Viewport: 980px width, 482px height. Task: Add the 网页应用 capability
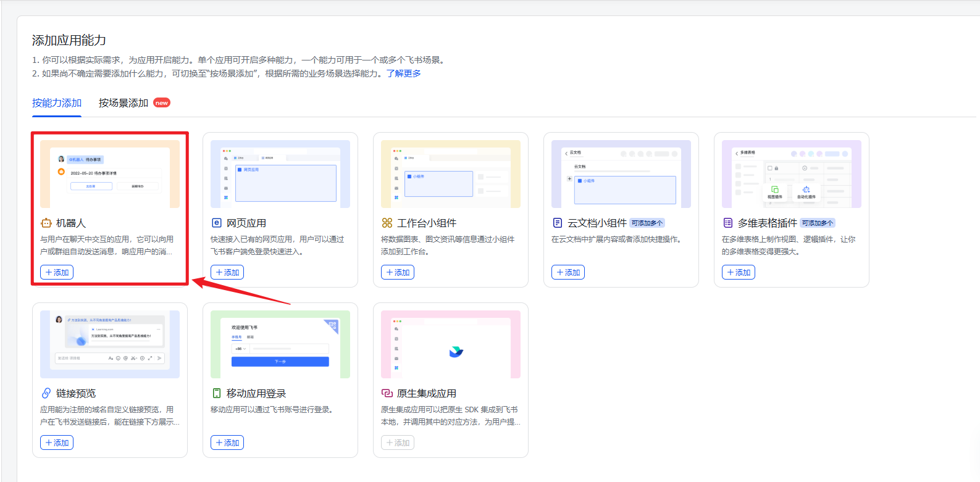click(227, 272)
